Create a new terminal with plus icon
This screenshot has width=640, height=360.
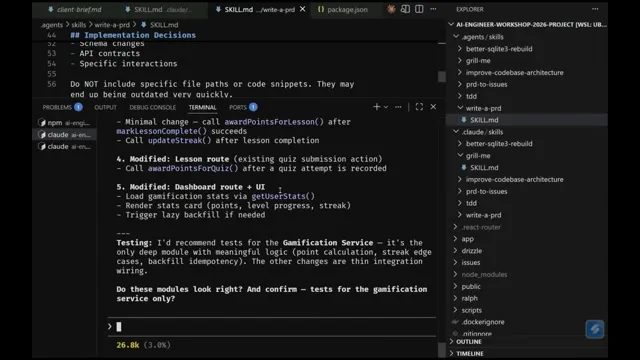pos(376,107)
